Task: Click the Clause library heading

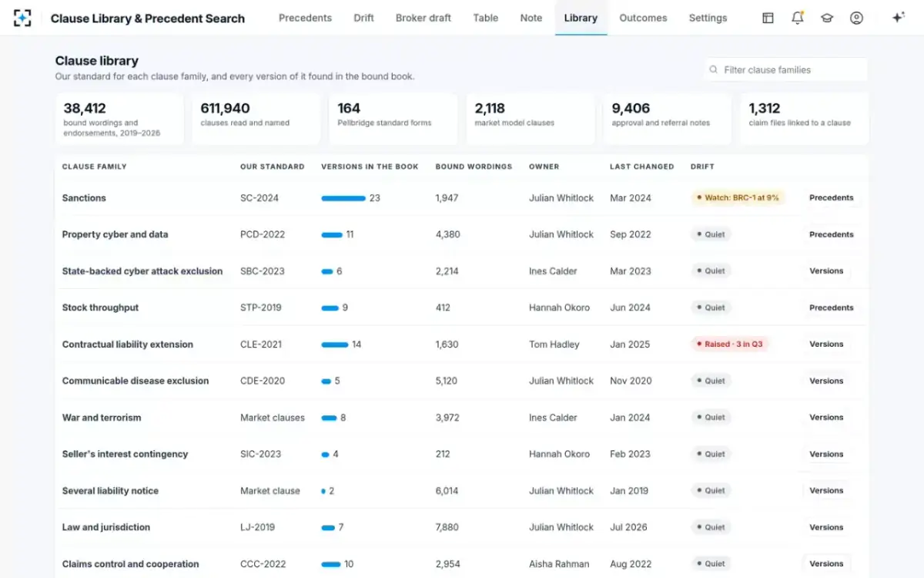Action: [x=97, y=60]
